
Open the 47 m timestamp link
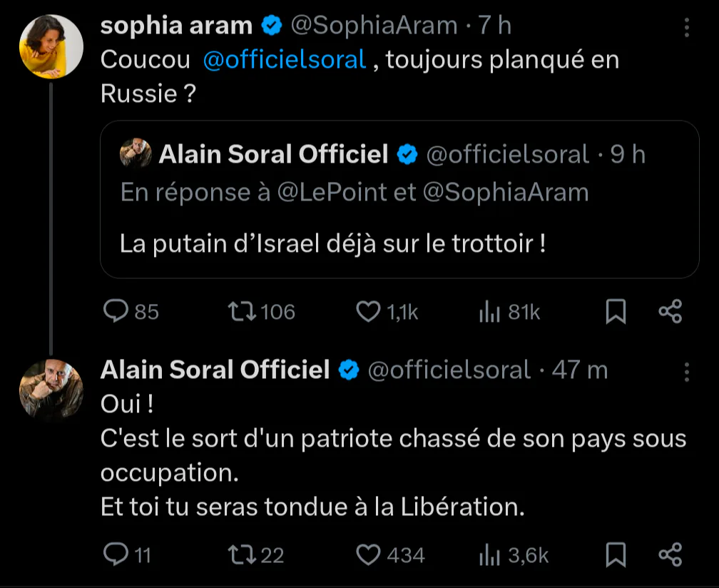[x=580, y=370]
